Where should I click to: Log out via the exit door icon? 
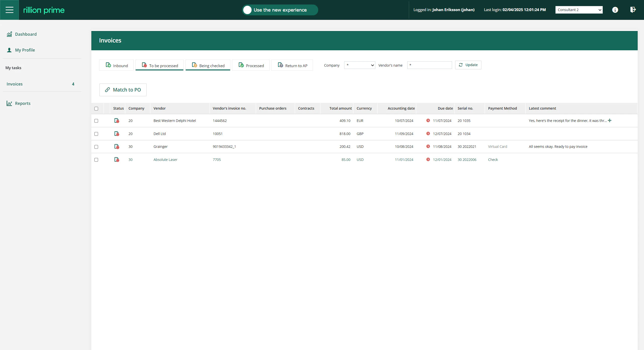[633, 10]
